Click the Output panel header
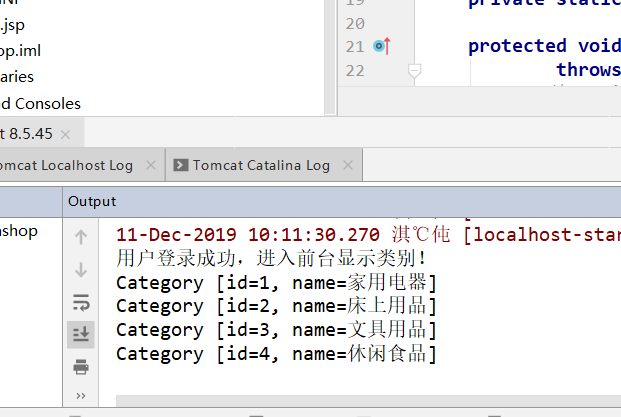 tap(341, 202)
